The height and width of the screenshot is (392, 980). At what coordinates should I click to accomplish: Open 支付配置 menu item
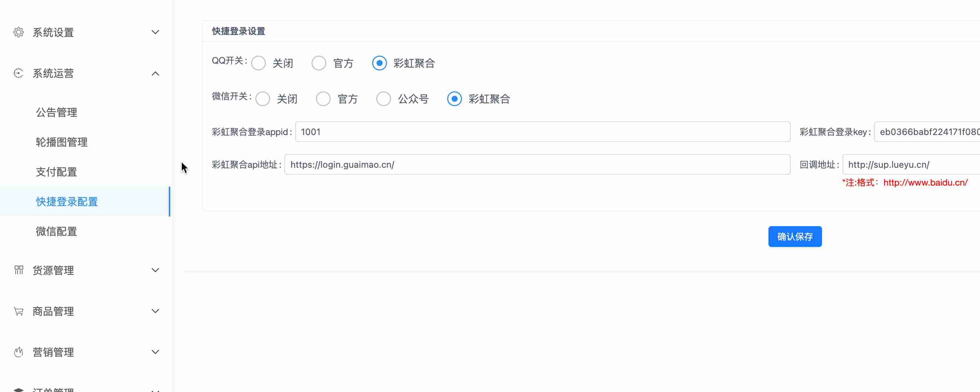(56, 172)
